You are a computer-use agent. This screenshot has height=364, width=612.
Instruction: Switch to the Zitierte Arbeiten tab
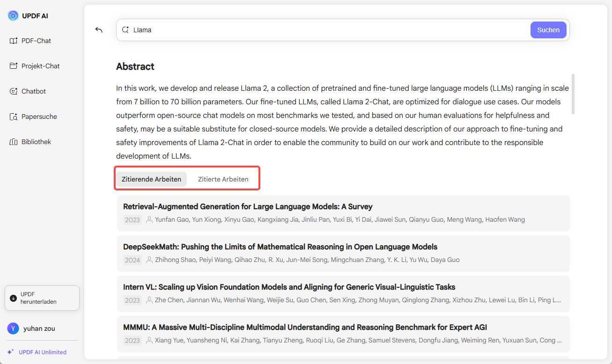pos(223,179)
